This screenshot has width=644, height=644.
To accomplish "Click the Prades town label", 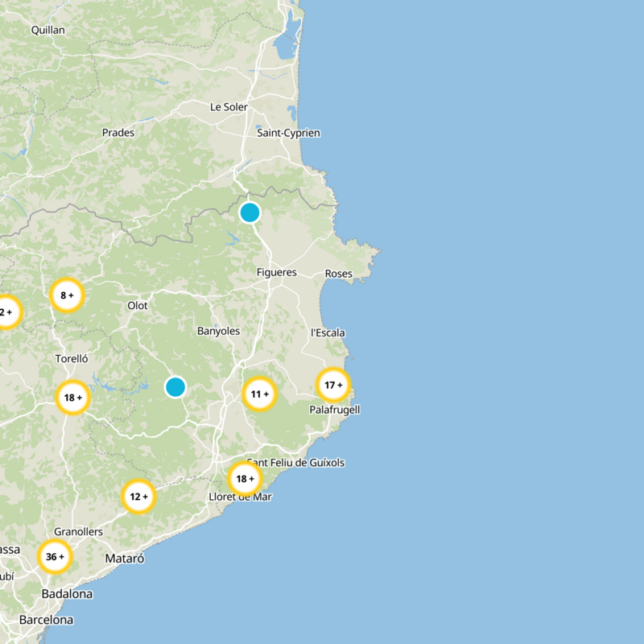I will [118, 133].
